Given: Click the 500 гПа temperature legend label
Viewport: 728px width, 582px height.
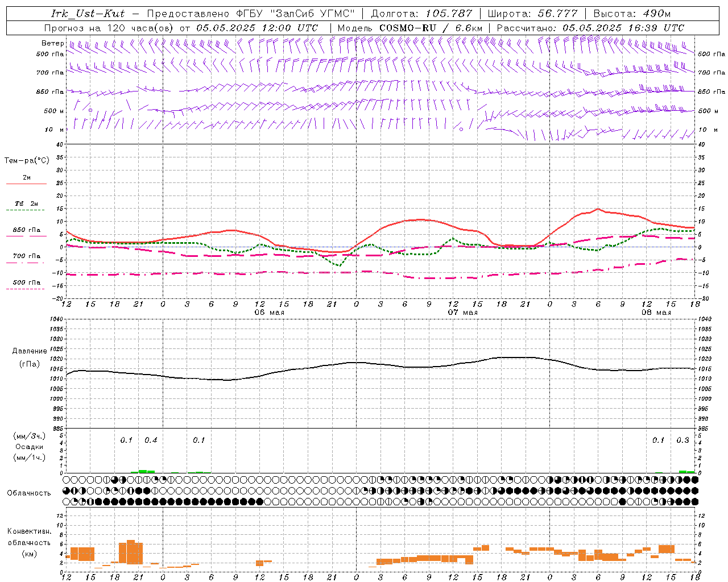Looking at the screenshot, I should [x=26, y=282].
